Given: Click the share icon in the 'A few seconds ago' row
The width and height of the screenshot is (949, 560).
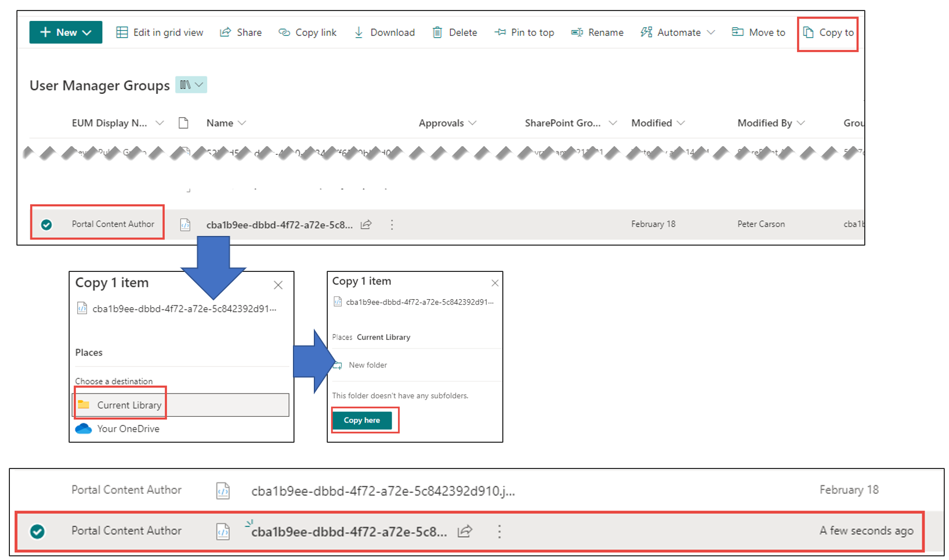Looking at the screenshot, I should pos(465,531).
